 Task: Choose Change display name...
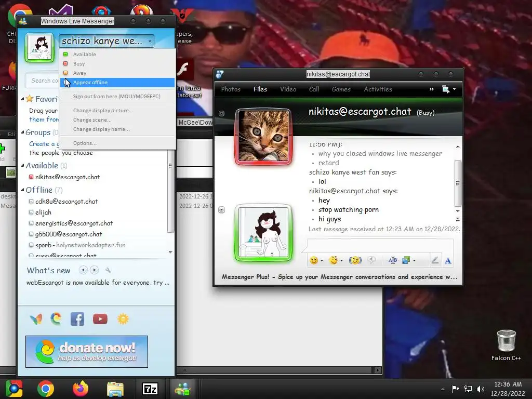(117, 129)
